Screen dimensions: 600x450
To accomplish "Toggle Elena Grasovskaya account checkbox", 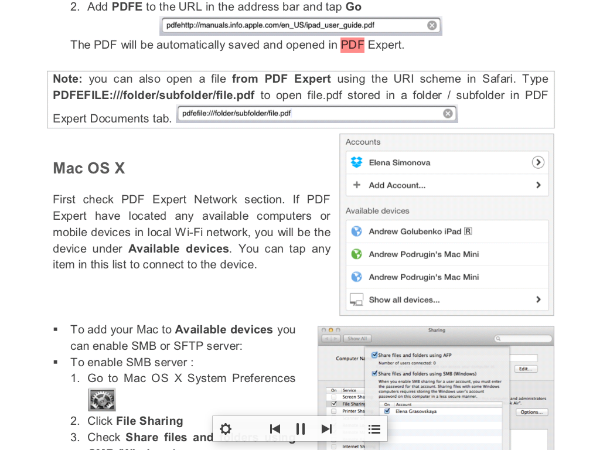I will (387, 411).
